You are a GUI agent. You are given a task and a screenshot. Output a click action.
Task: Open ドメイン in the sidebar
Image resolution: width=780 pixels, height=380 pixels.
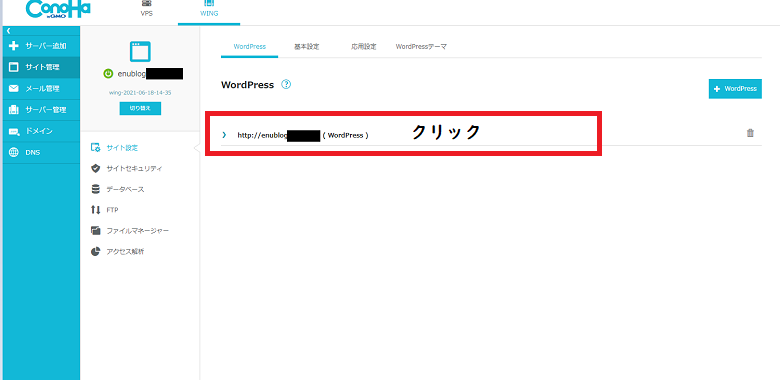(40, 131)
